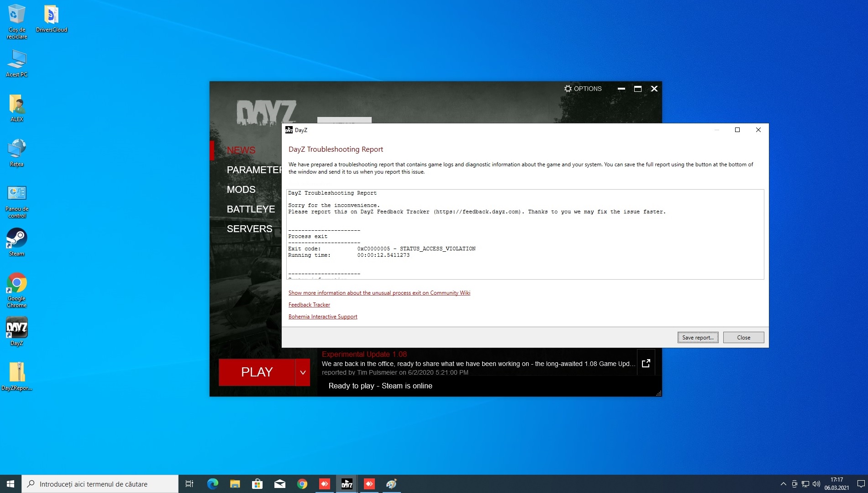Open the first red AnyDesk-style taskbar icon
Viewport: 868px width, 493px height.
[x=324, y=484]
